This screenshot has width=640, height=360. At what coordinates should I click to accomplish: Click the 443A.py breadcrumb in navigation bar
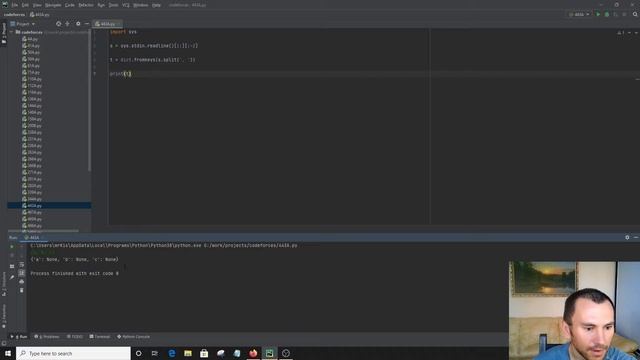pyautogui.click(x=40, y=14)
